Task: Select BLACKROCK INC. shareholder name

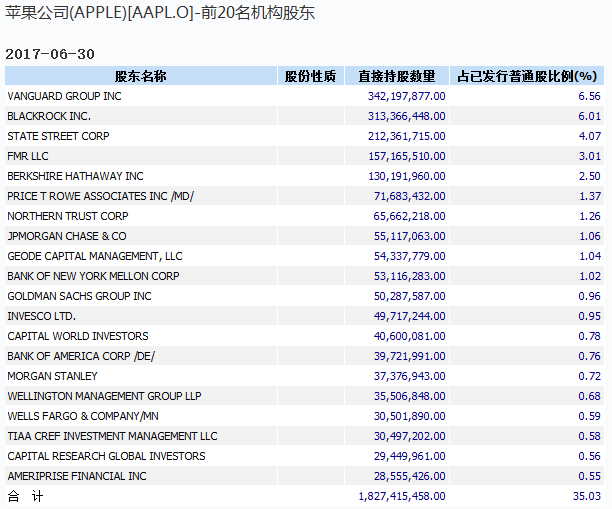Action: (x=49, y=116)
